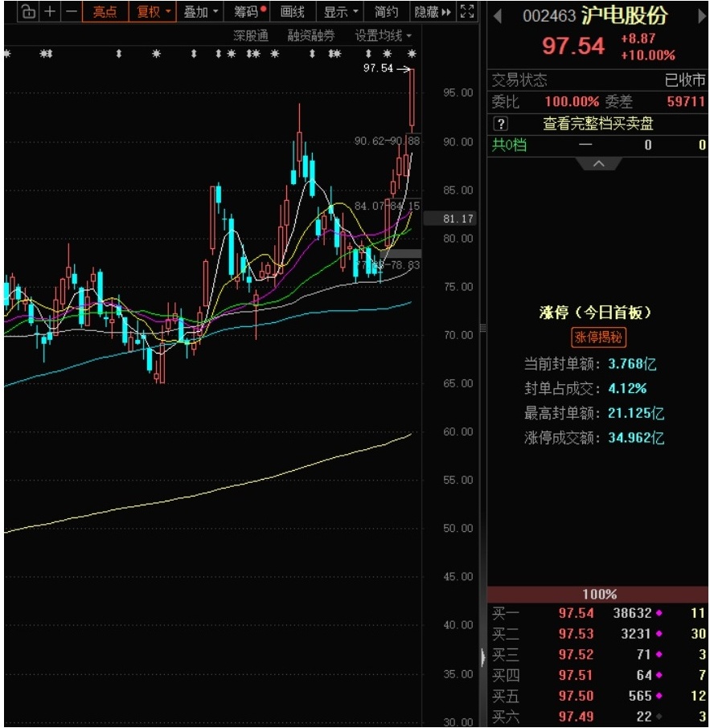Go to next stock with right arrow
This screenshot has height=728, width=710.
click(701, 16)
